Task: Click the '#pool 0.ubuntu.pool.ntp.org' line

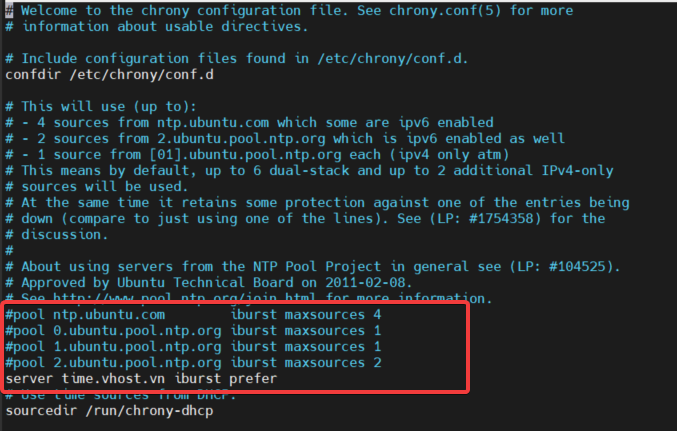Action: 193,331
